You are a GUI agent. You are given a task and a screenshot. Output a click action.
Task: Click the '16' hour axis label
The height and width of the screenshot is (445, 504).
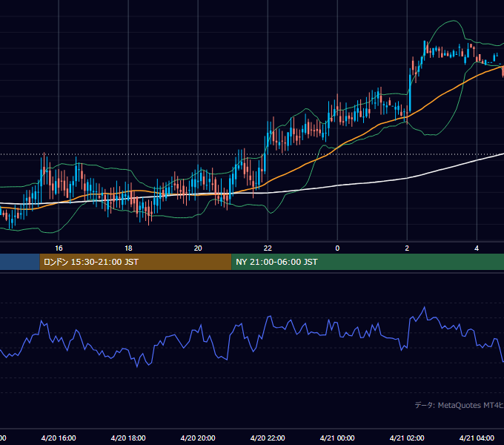pyautogui.click(x=59, y=248)
